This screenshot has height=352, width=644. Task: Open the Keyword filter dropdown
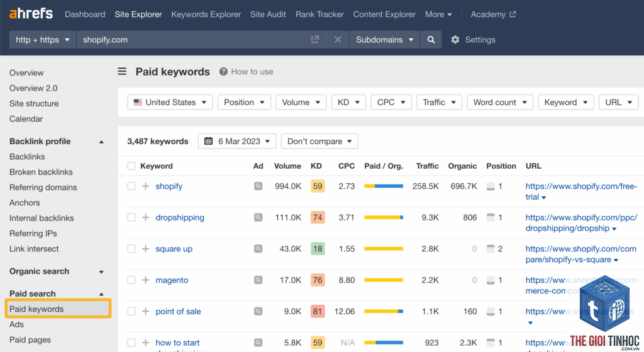point(566,103)
